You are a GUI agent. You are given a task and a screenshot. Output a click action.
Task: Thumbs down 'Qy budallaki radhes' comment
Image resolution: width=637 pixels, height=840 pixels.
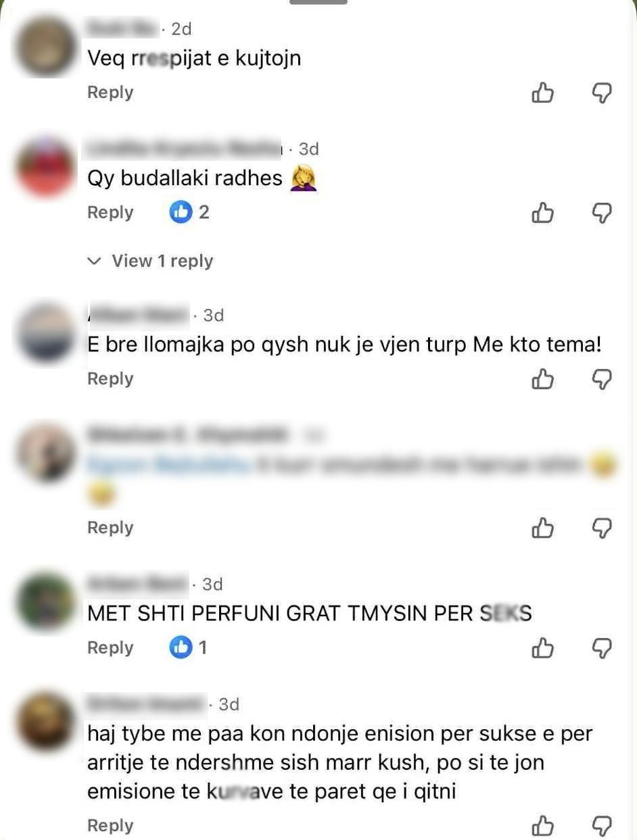click(601, 213)
